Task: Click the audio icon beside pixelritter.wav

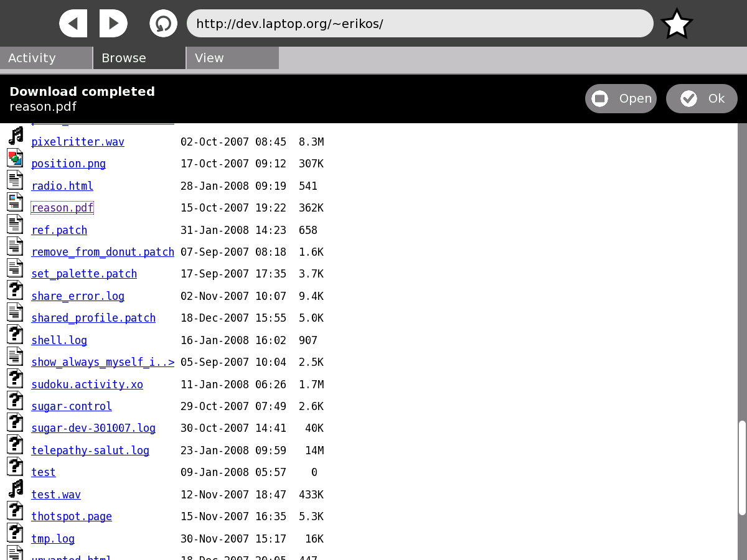Action: [16, 136]
